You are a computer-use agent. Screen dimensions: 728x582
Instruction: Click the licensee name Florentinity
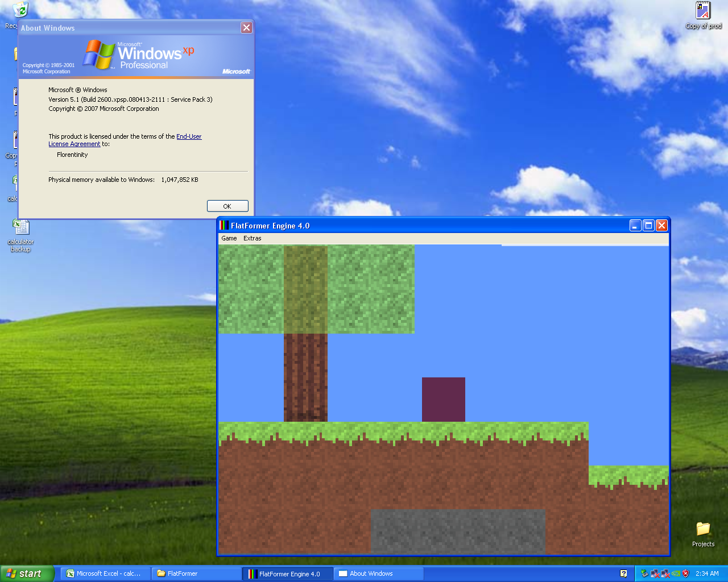coord(72,155)
